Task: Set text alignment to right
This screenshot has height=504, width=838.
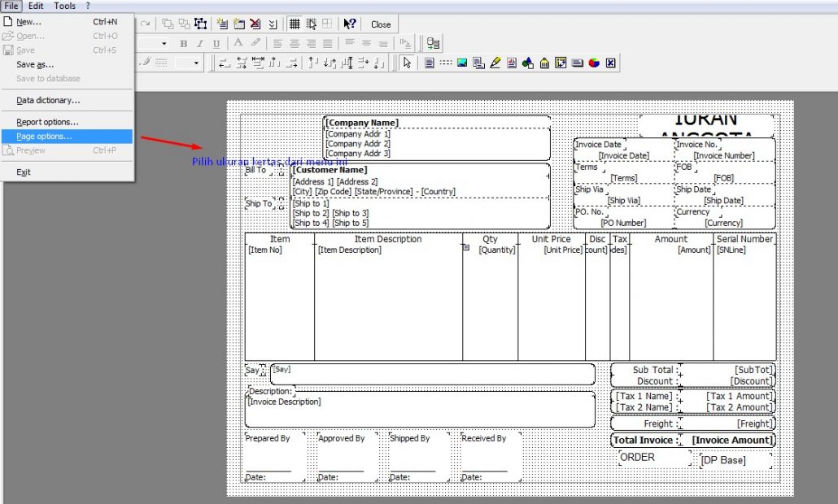Action: point(311,43)
